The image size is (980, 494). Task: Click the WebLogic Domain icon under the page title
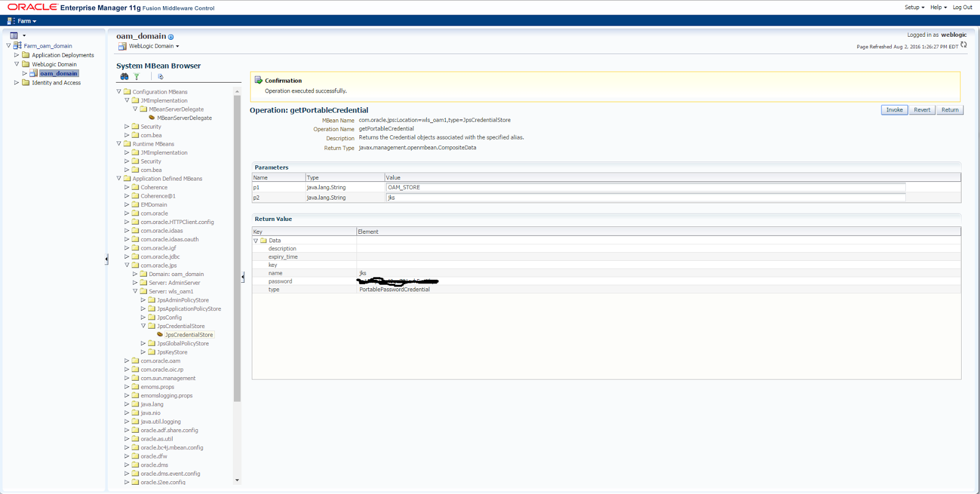point(122,46)
